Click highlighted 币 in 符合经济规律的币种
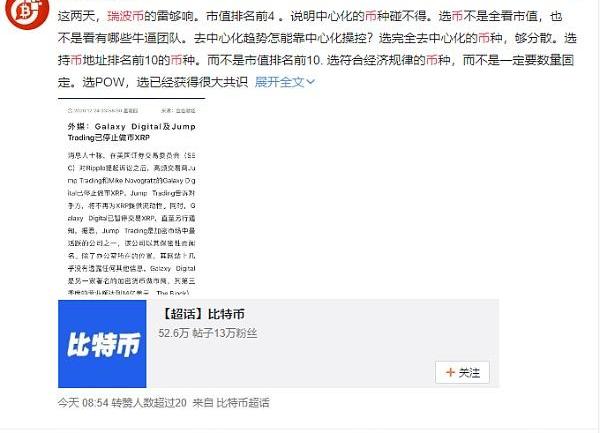This screenshot has height=433, width=600. click(x=432, y=60)
